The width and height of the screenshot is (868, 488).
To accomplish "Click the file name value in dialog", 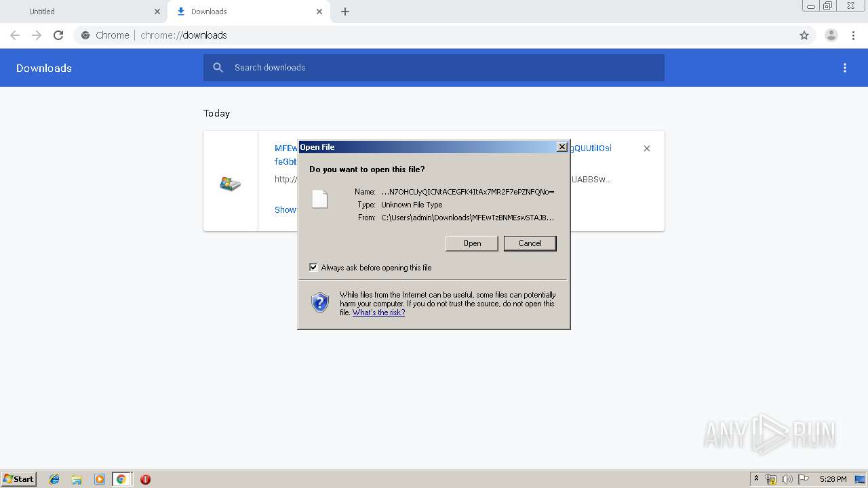I will click(468, 192).
